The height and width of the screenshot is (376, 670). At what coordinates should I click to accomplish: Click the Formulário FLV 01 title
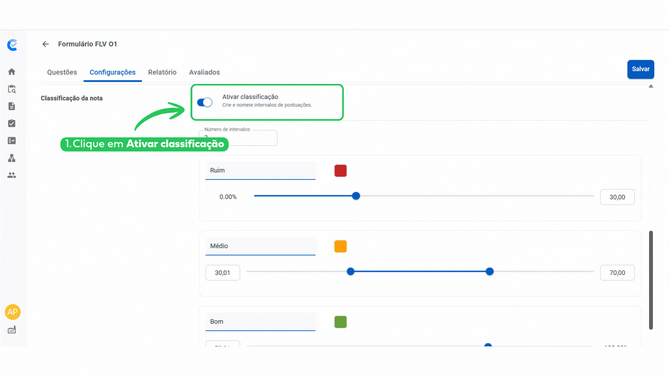(x=88, y=44)
